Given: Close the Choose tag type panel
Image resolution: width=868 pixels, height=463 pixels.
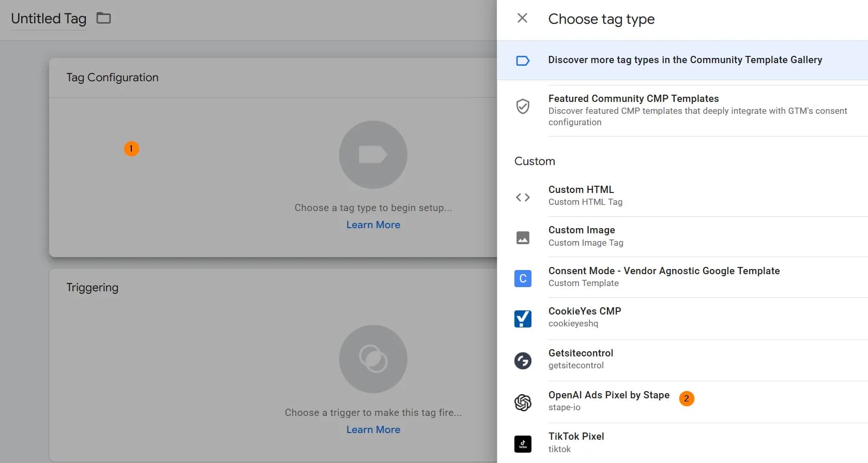Looking at the screenshot, I should 522,18.
